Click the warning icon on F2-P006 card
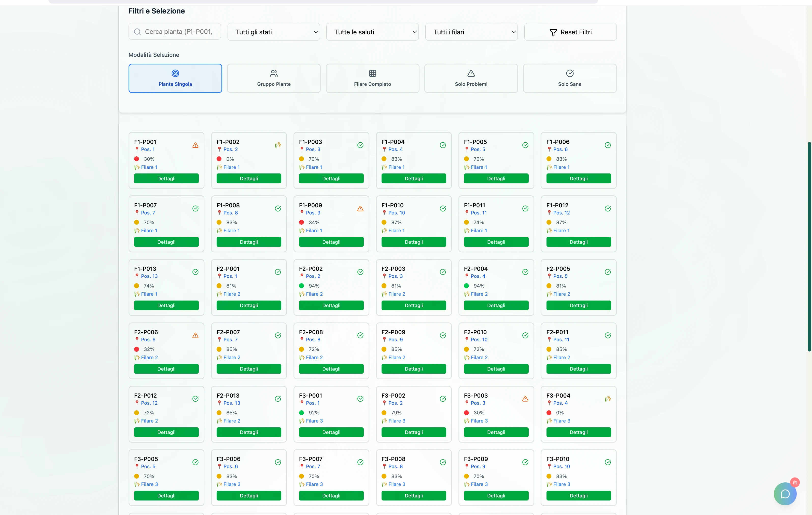The image size is (812, 515). (x=195, y=335)
